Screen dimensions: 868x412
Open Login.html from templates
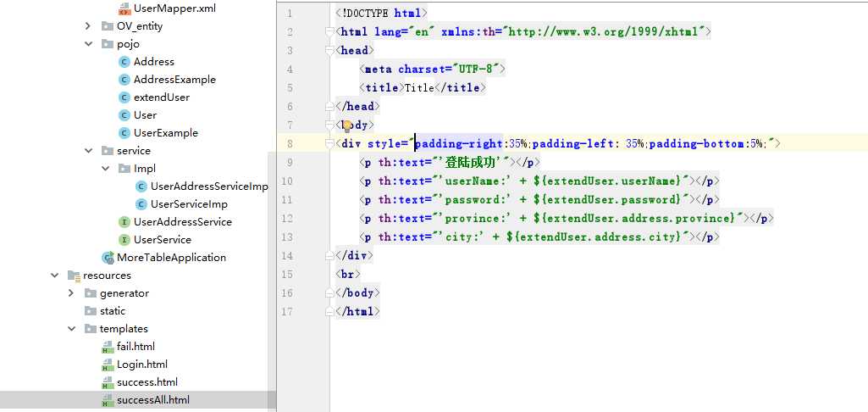141,365
